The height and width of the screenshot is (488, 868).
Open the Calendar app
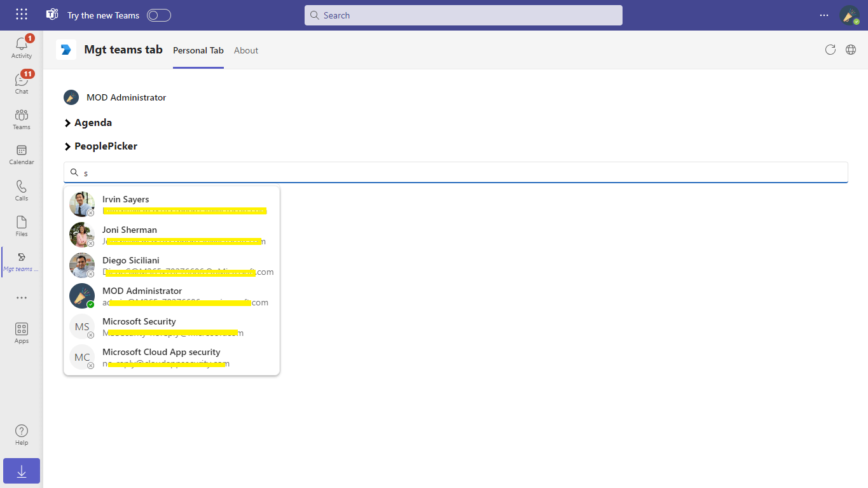pos(22,155)
